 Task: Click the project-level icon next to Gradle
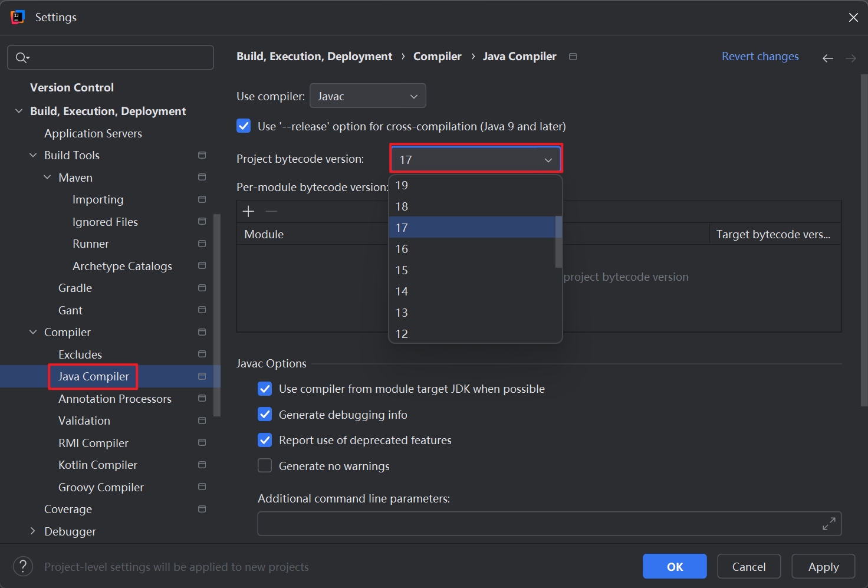202,288
